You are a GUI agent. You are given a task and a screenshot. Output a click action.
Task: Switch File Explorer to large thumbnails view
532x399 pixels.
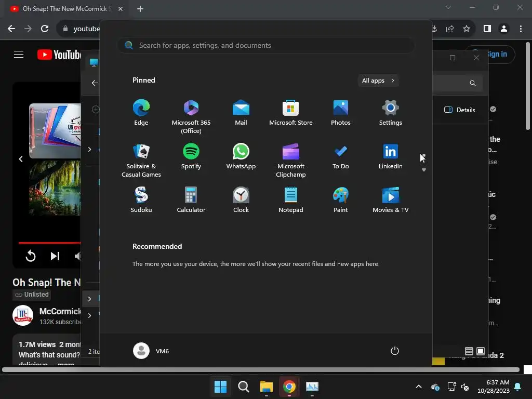click(x=481, y=351)
